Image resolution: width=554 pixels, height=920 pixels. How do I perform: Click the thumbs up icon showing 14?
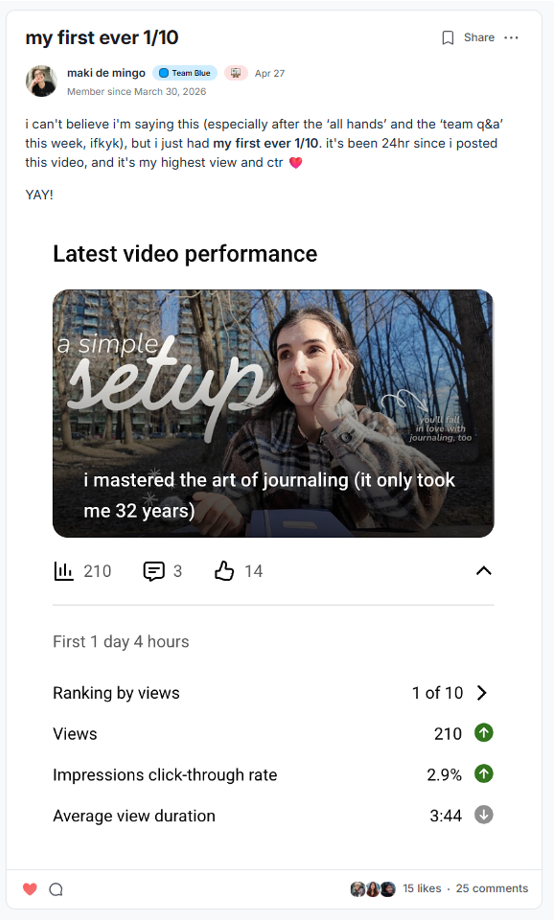224,570
